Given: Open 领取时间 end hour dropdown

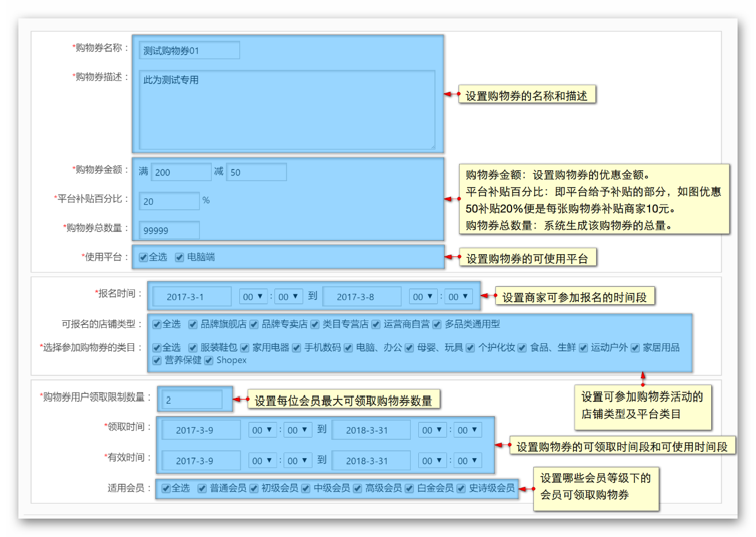Looking at the screenshot, I should point(433,430).
